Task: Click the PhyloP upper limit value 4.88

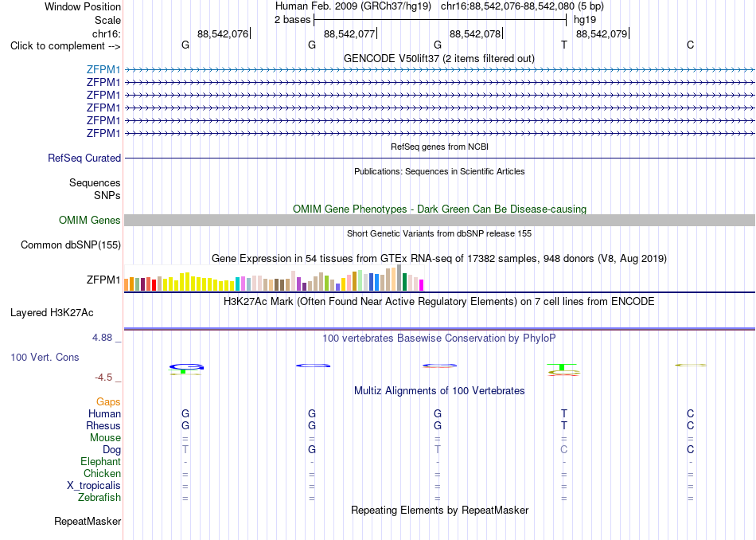Action: [x=102, y=338]
